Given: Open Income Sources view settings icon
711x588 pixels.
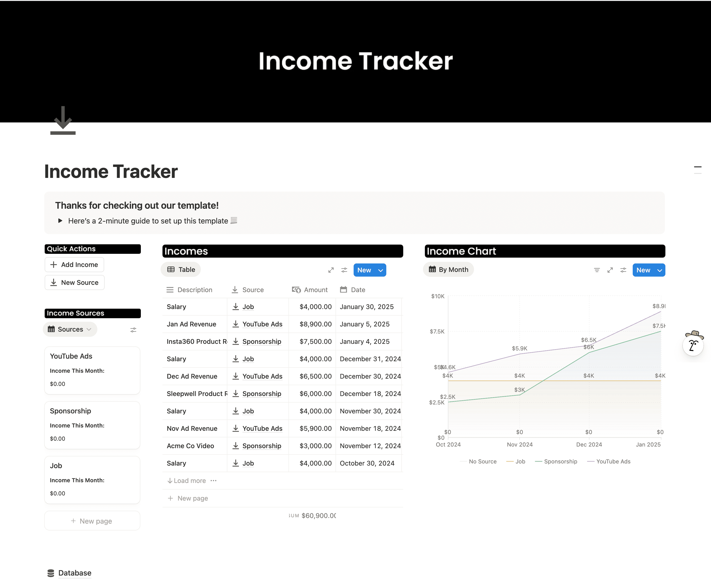Looking at the screenshot, I should coord(133,330).
